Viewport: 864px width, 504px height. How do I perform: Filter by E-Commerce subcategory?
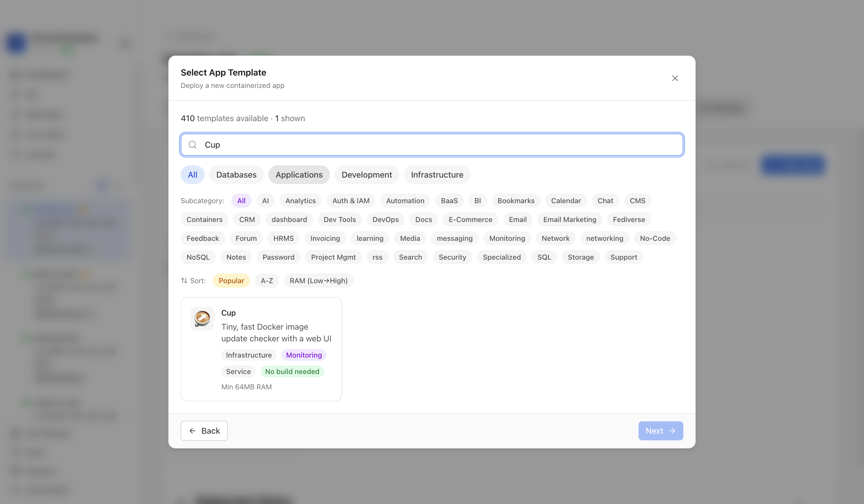click(470, 220)
